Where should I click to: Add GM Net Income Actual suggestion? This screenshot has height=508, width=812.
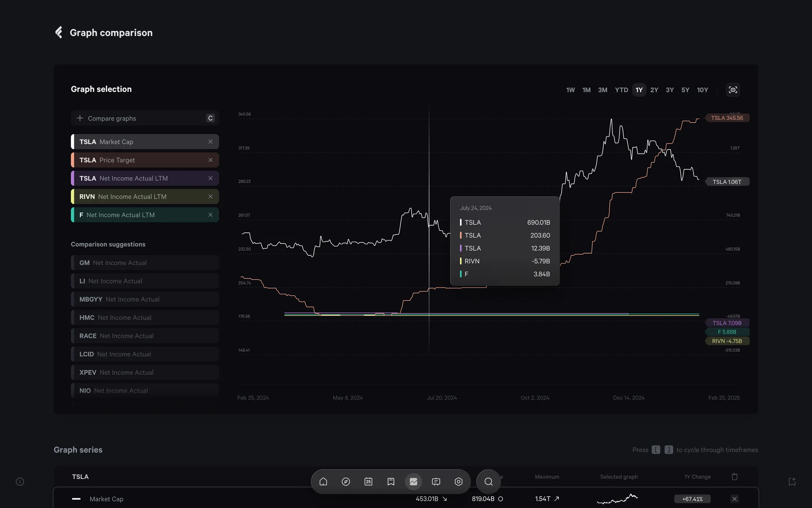[145, 262]
